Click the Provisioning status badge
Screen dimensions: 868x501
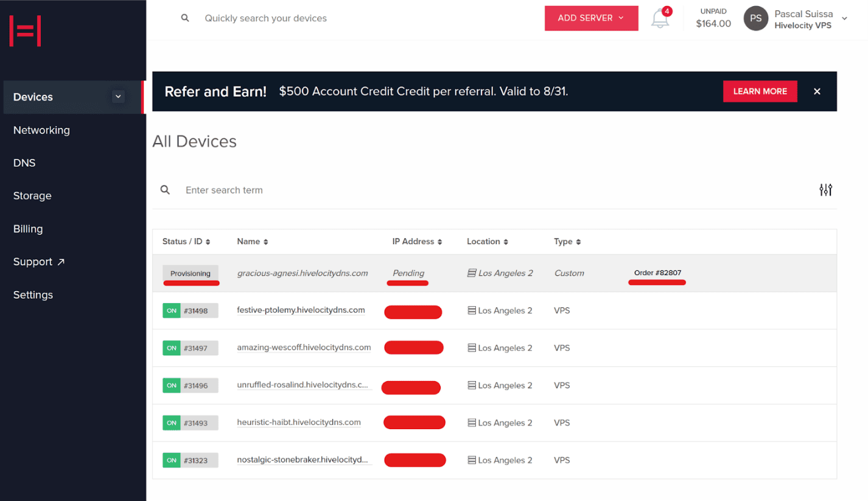(x=190, y=273)
